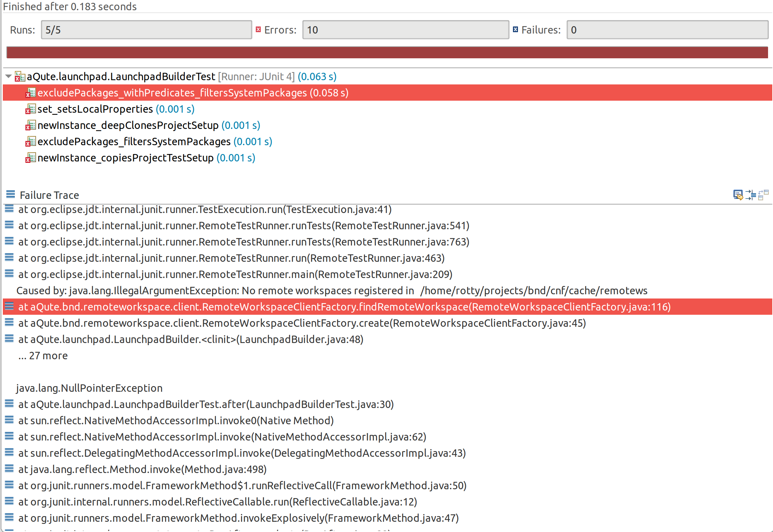Click stack frame icon beside LaunchpadBuilder.<clinit> line
Screen dimensions: 773x532
[9, 339]
